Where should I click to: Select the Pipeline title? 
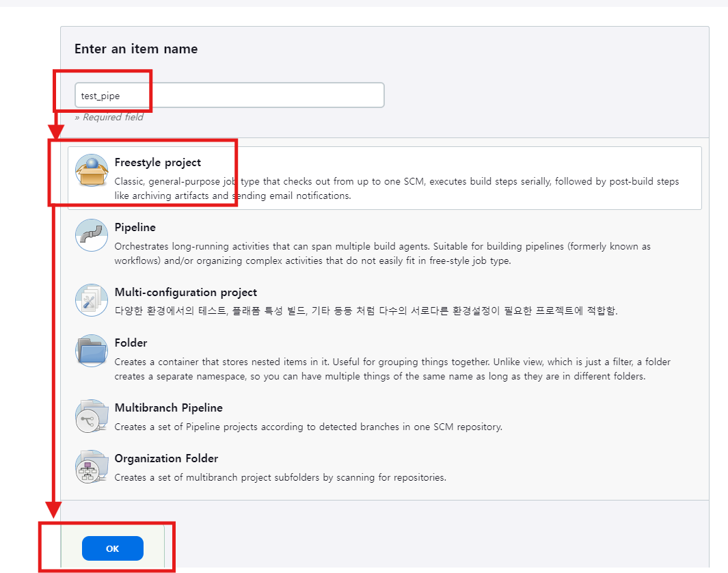click(x=135, y=227)
